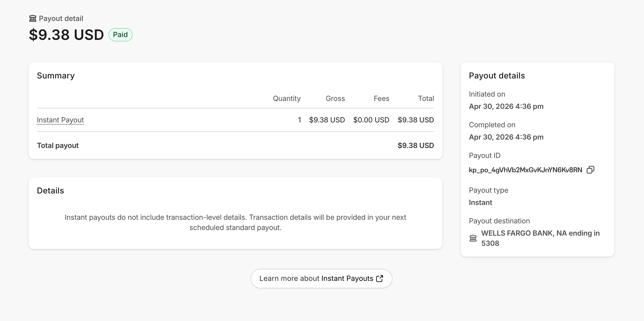Click the Completed on label
Screen dimensions: 644x321
click(x=492, y=125)
